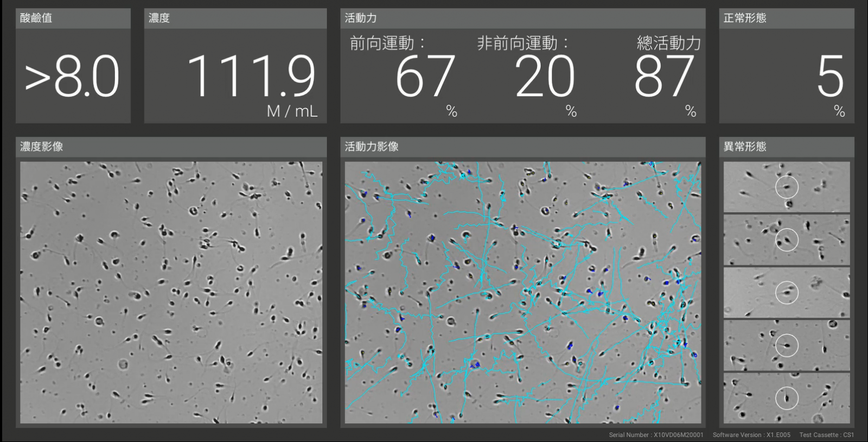868x442 pixels.
Task: Select the total motility value 87
Action: [x=664, y=77]
